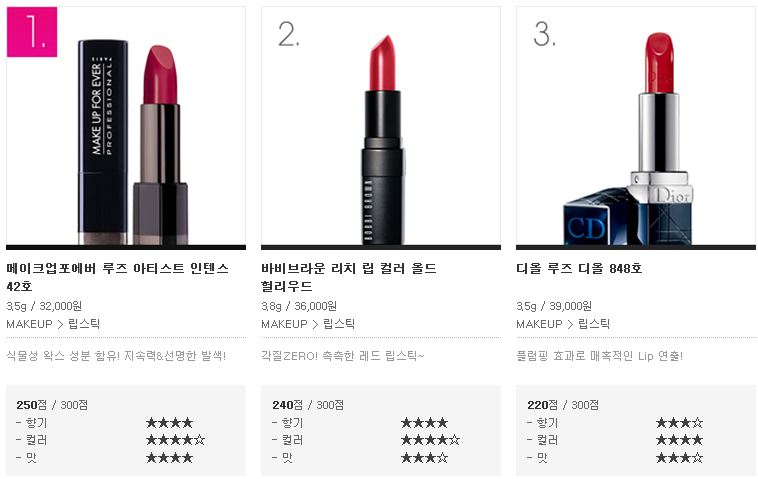Open the Bobbi Brown lipstick product image

pos(381,126)
